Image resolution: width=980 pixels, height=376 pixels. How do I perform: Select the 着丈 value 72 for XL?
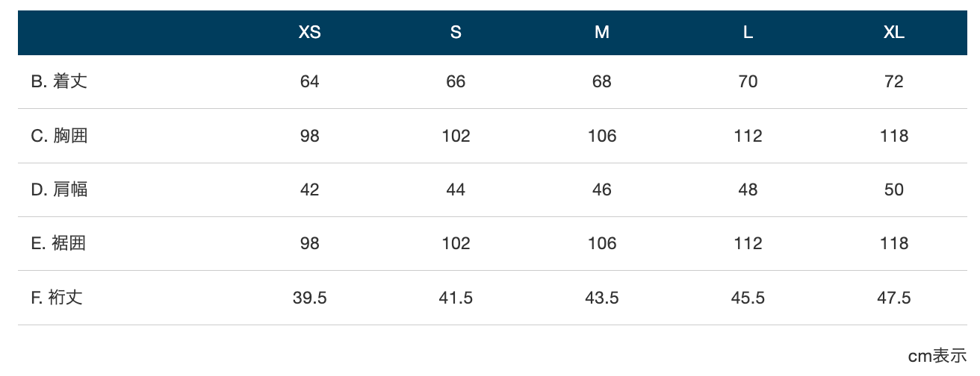(x=894, y=81)
